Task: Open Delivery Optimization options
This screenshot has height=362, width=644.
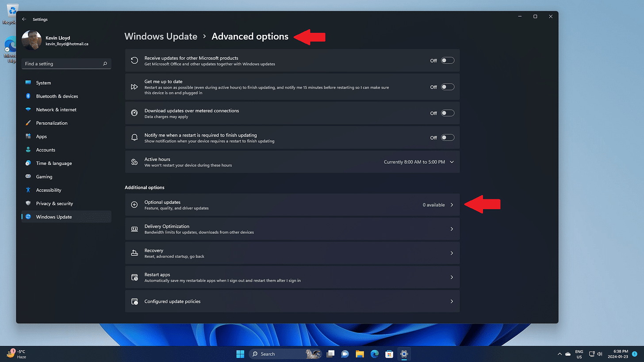Action: point(292,229)
